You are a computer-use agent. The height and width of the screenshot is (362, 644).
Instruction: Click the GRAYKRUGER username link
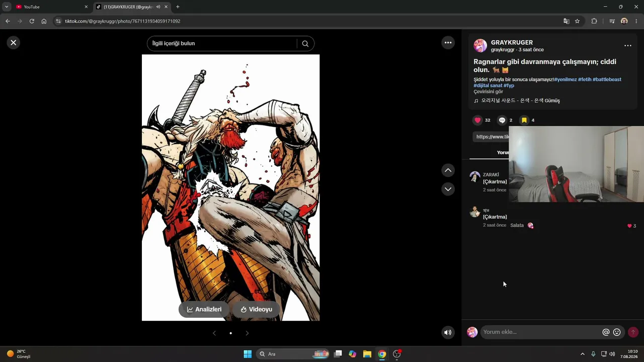pyautogui.click(x=512, y=43)
